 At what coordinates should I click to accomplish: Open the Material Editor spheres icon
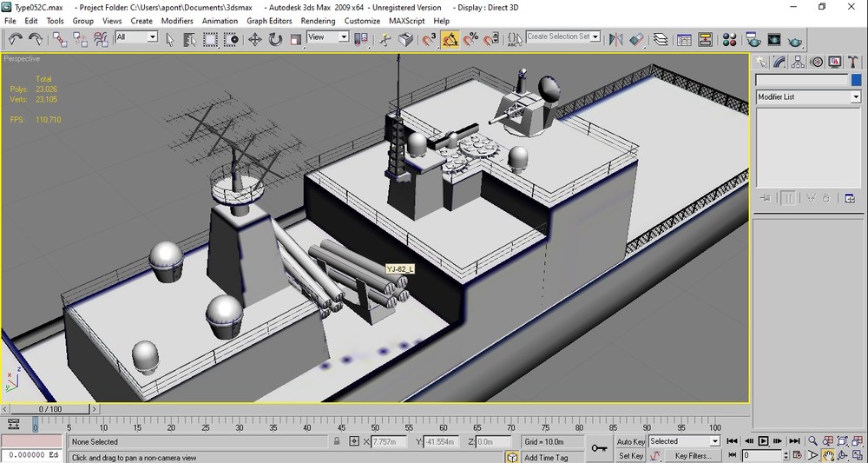pyautogui.click(x=730, y=39)
